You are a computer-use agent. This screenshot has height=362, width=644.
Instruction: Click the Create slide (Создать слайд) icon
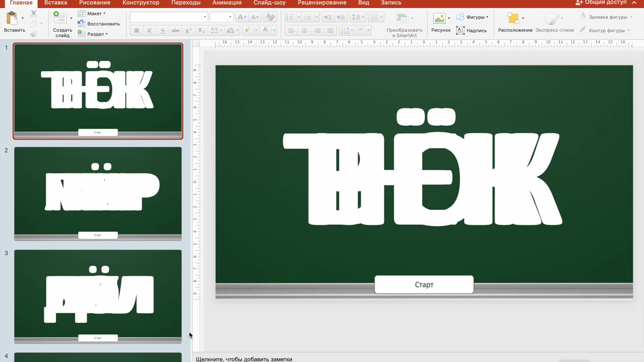(x=60, y=18)
